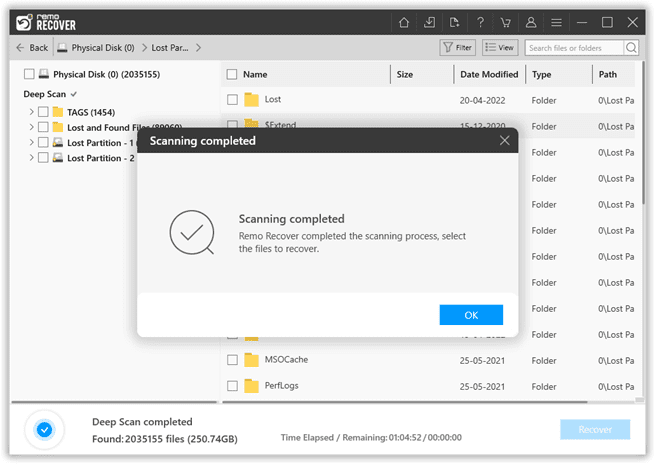Screen dimensions: 655x464
Task: Select the TAGS (1454) tree label
Action: point(91,112)
